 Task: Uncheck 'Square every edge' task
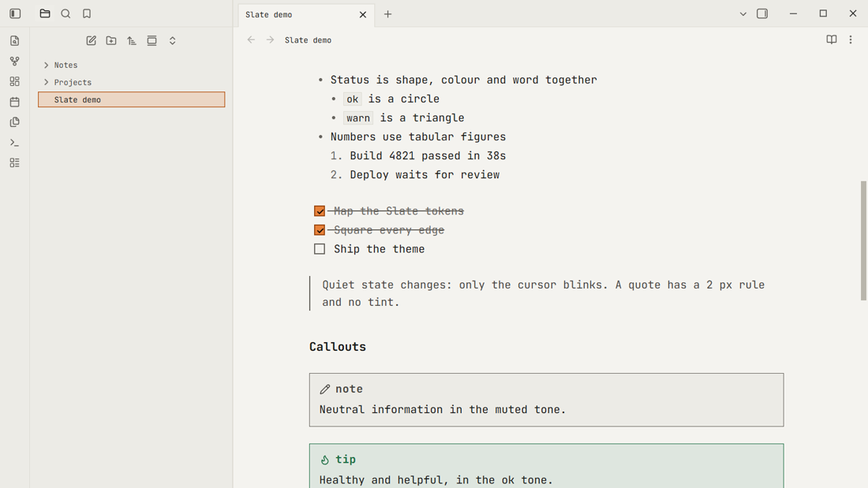[x=320, y=229]
